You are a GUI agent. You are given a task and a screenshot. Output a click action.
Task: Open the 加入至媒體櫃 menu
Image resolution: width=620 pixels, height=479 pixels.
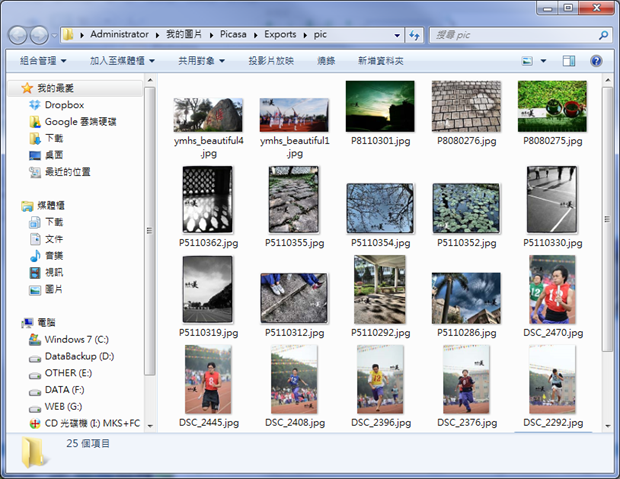point(122,61)
